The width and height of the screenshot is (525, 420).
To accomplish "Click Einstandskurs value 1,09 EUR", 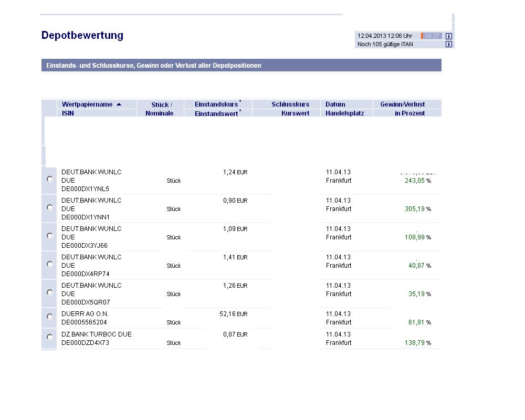I will pos(235,229).
